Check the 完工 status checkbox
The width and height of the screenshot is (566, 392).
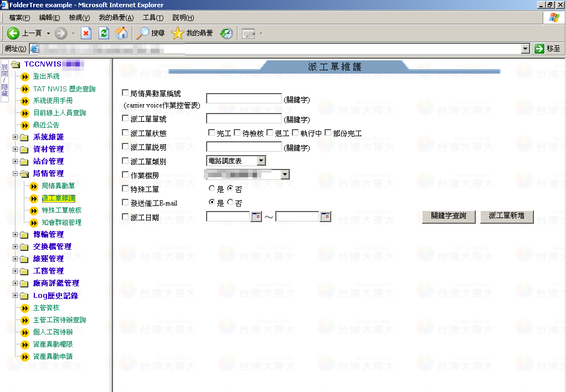point(212,133)
